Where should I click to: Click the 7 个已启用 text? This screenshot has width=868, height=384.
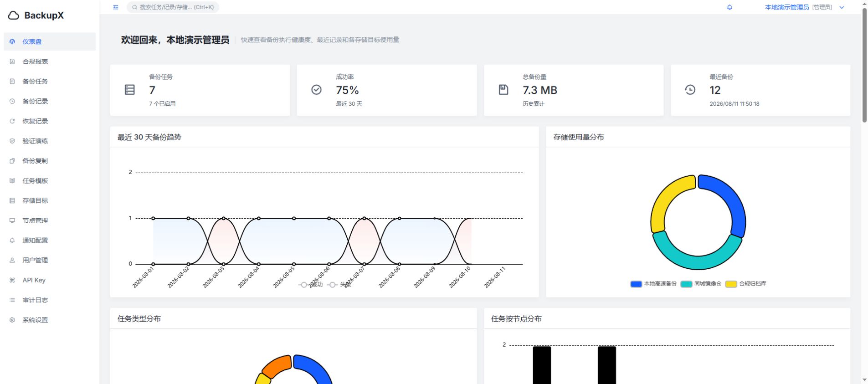(x=162, y=104)
